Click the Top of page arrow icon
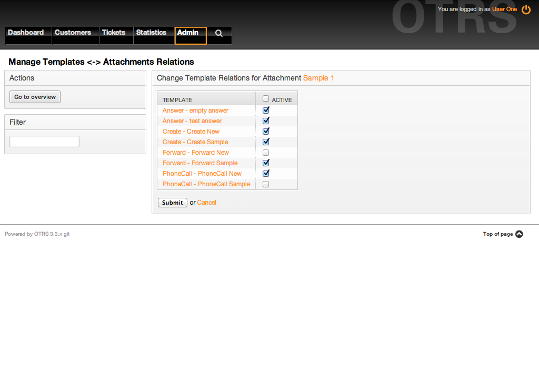Viewport: 539px width, 392px height. coord(519,234)
